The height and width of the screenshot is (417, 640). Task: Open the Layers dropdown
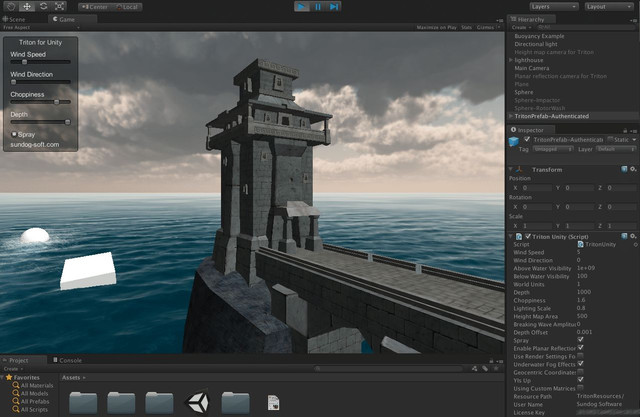[554, 7]
